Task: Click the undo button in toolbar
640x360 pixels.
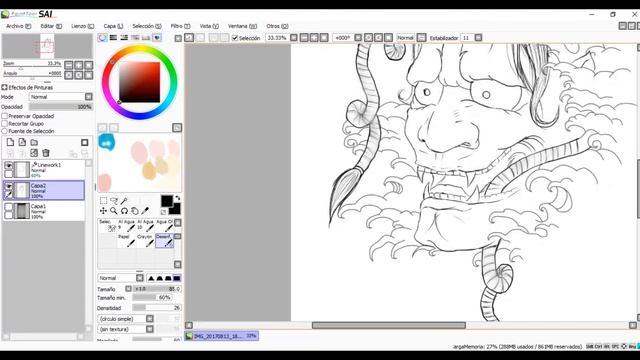Action: click(189, 38)
